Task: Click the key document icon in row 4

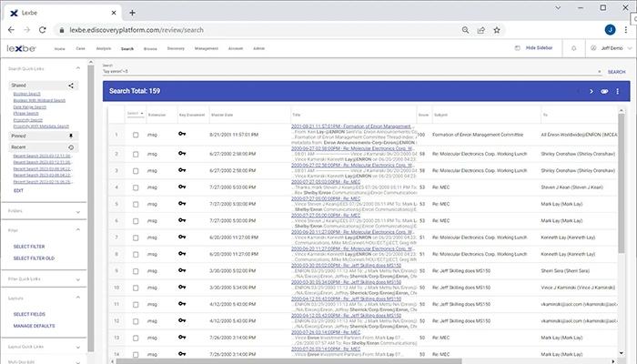Action: point(182,187)
